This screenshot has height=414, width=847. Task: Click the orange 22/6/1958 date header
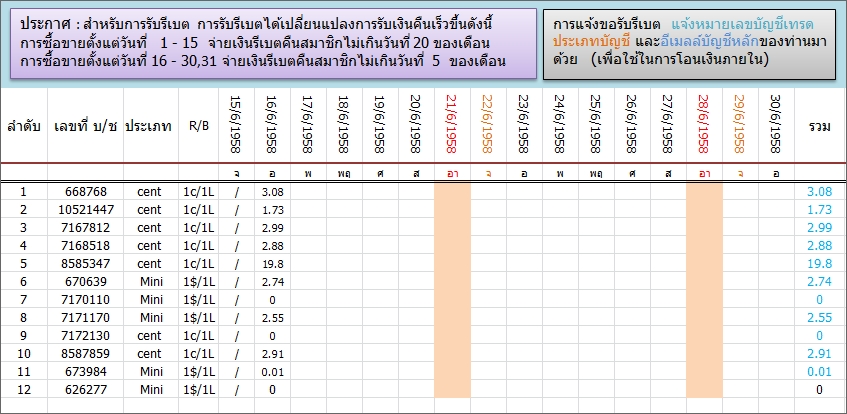(x=488, y=124)
